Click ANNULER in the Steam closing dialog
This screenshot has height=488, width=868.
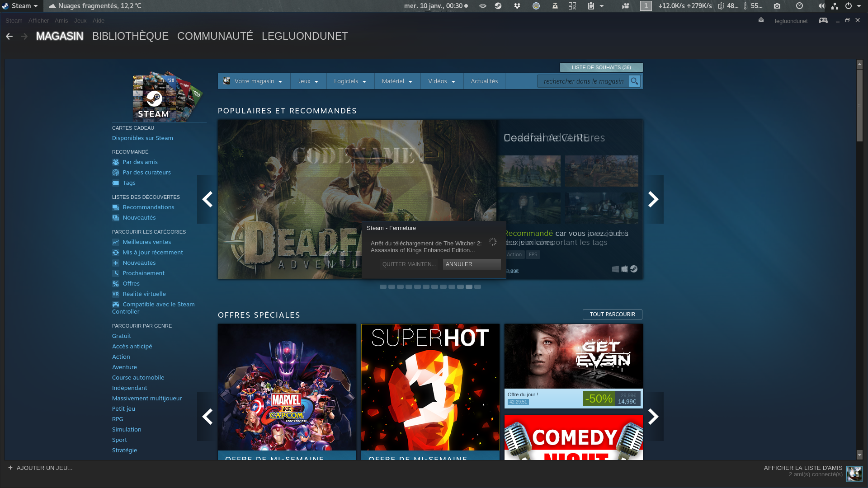(x=472, y=264)
